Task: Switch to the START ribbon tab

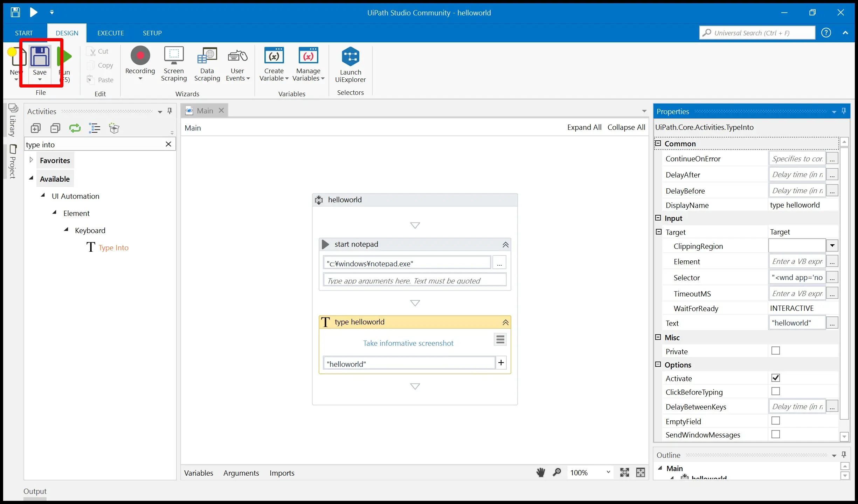Action: point(24,33)
